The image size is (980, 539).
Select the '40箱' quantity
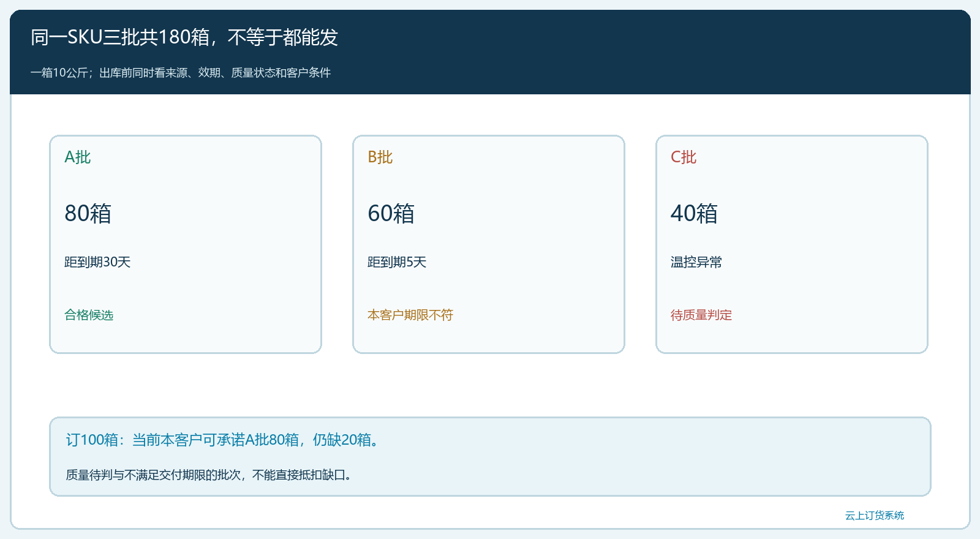695,213
